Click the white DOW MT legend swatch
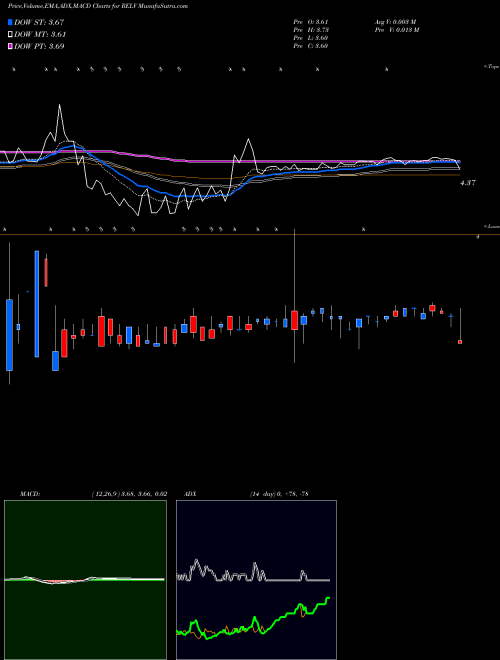Screen dimensions: 500x660 pos(10,34)
